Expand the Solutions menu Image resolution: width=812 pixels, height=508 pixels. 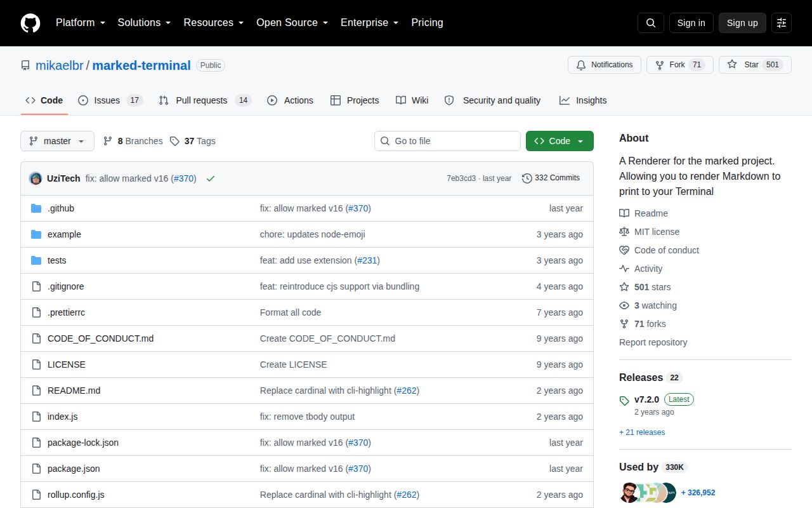(145, 23)
